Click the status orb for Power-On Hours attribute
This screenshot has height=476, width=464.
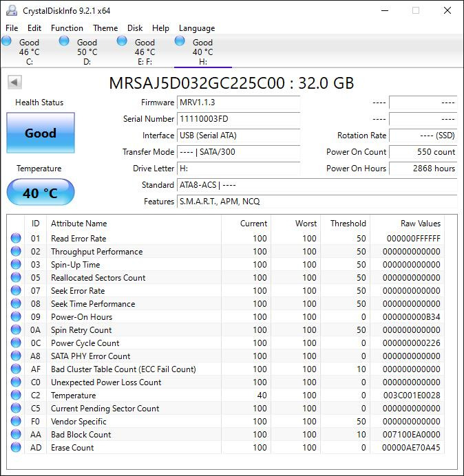coord(16,316)
